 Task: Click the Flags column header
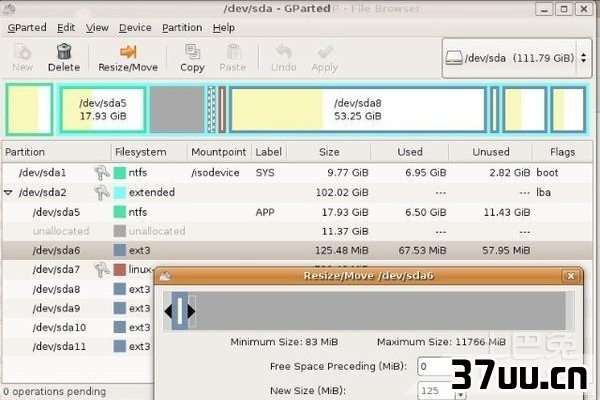pos(562,152)
